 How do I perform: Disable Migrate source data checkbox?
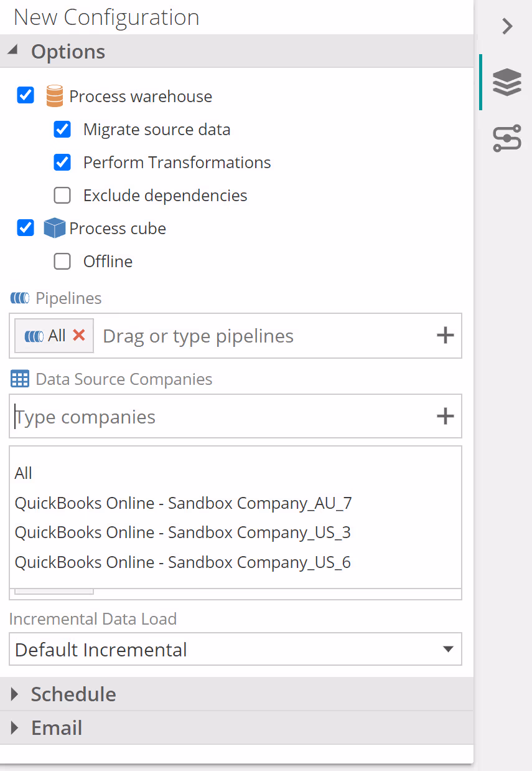[x=62, y=130]
